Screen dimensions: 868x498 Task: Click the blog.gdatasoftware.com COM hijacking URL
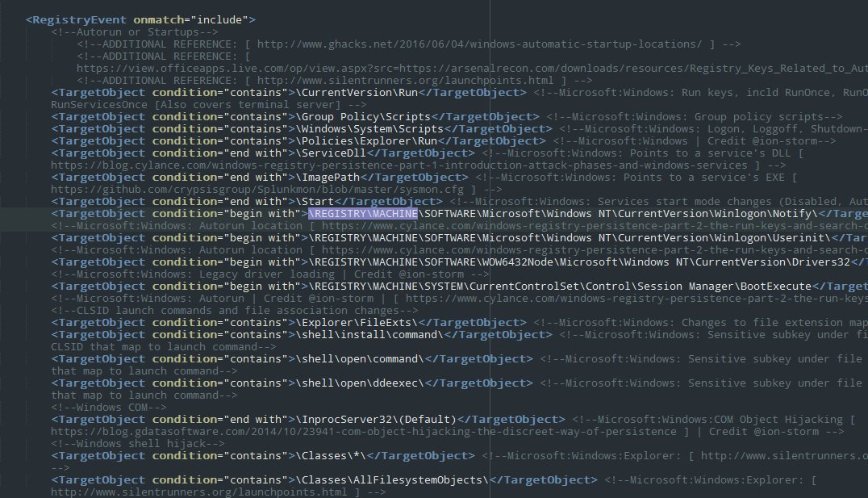coord(364,432)
